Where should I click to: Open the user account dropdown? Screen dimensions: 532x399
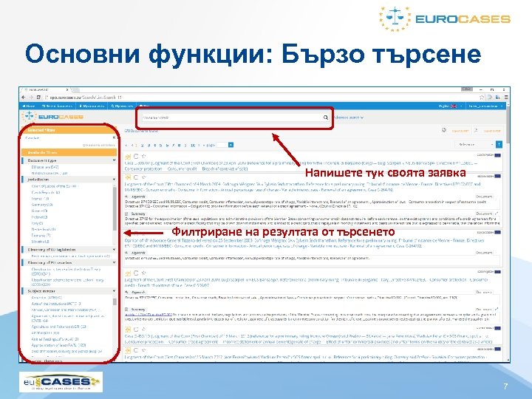485,106
